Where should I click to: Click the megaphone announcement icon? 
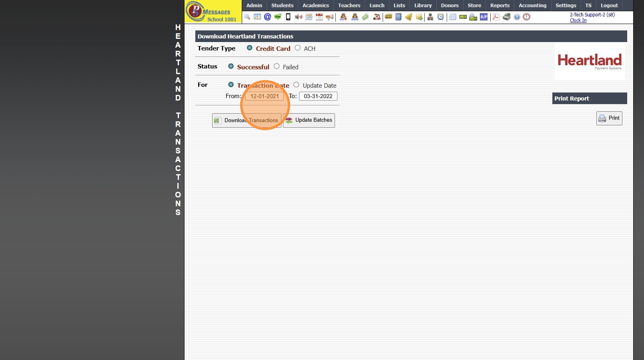point(329,17)
